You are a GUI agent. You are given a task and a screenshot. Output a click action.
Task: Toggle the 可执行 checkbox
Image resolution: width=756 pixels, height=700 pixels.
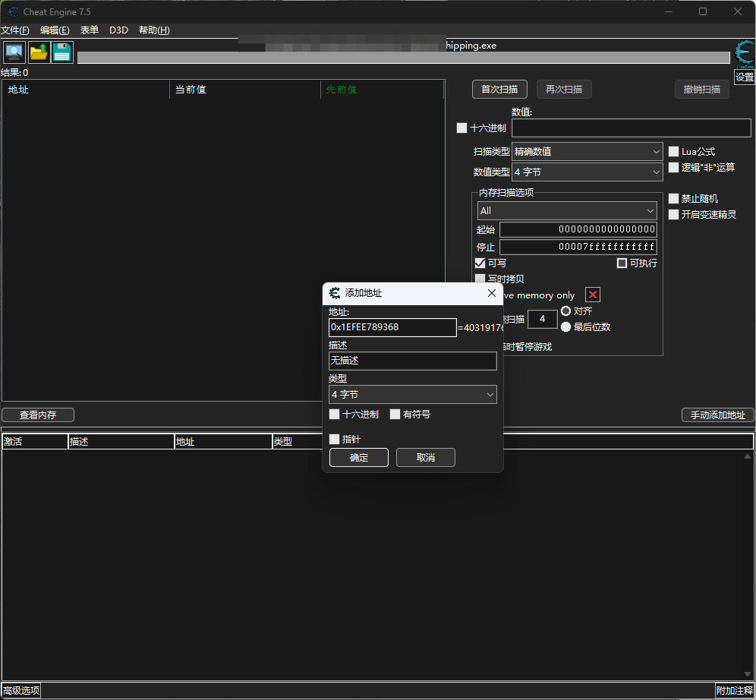(622, 263)
